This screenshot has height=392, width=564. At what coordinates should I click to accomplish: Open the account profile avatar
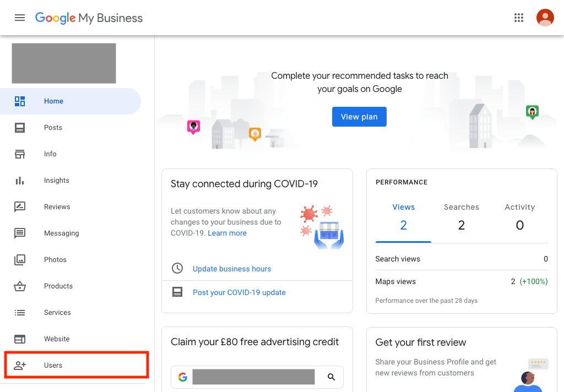coord(545,18)
